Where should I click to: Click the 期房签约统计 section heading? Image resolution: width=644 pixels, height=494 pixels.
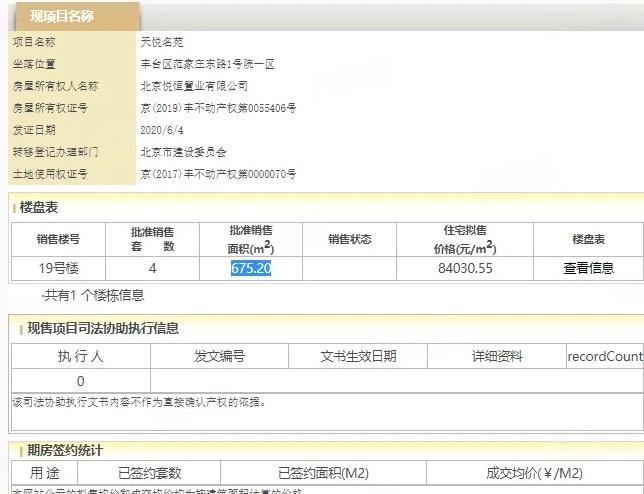[x=64, y=450]
